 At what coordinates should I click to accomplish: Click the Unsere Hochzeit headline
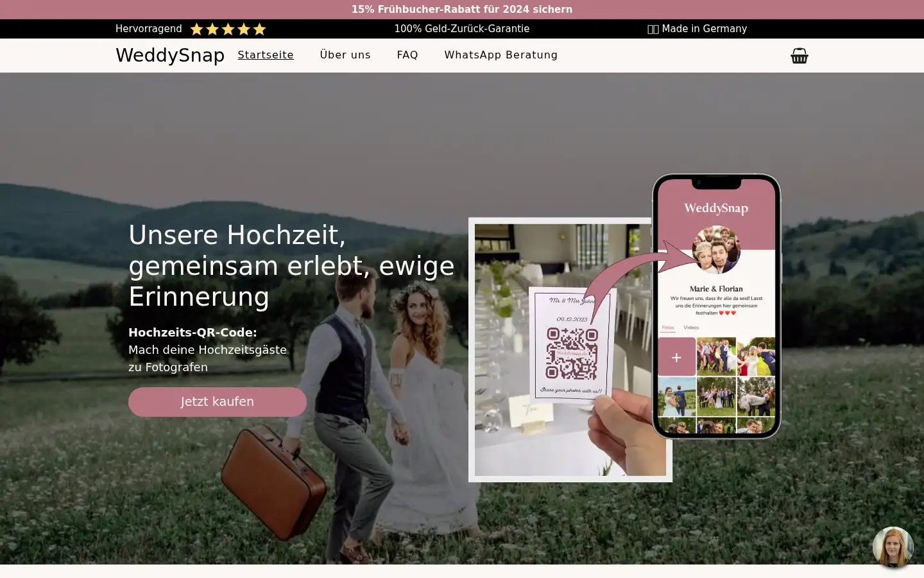pos(292,266)
